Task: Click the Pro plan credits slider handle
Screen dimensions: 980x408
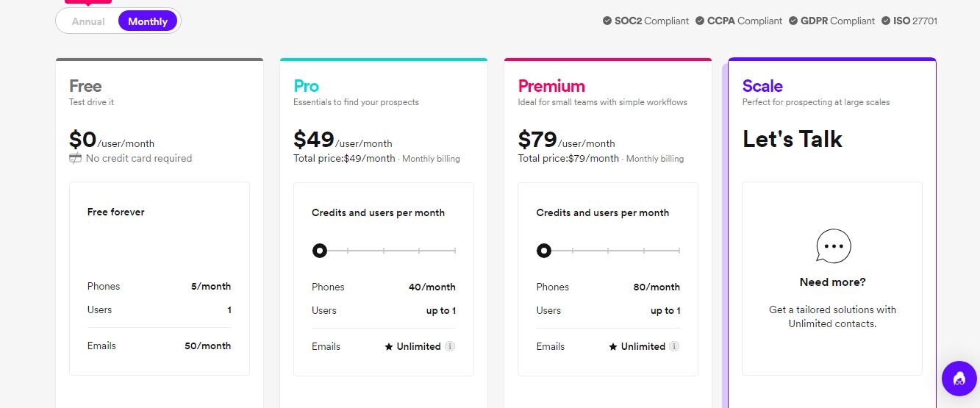Action: [x=319, y=251]
